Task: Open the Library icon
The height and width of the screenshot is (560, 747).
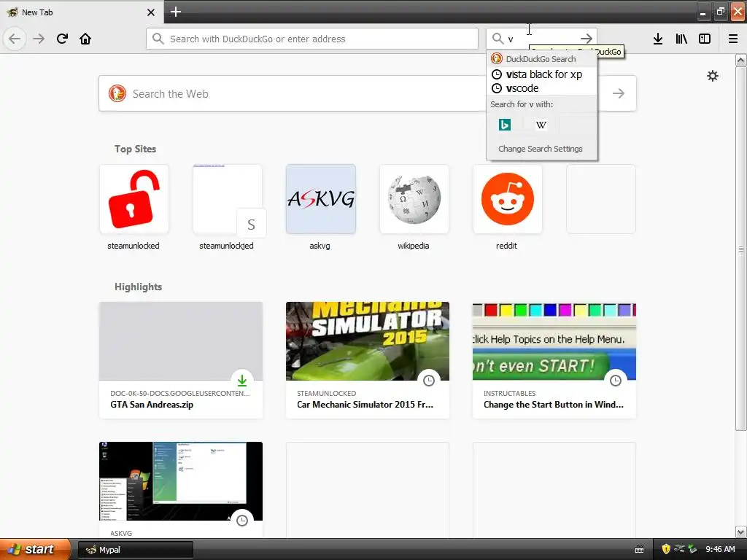Action: click(x=681, y=39)
